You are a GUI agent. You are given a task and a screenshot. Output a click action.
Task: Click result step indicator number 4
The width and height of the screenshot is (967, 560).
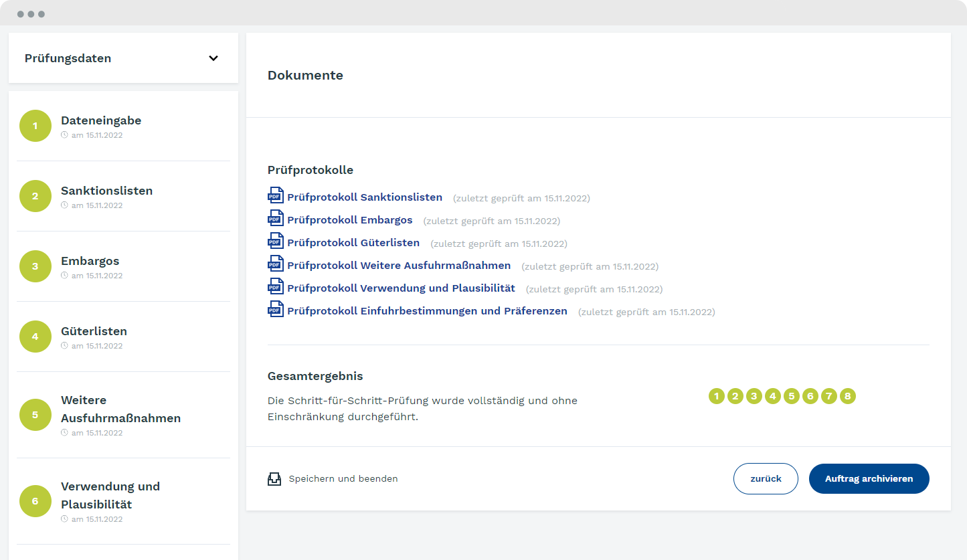tap(773, 397)
